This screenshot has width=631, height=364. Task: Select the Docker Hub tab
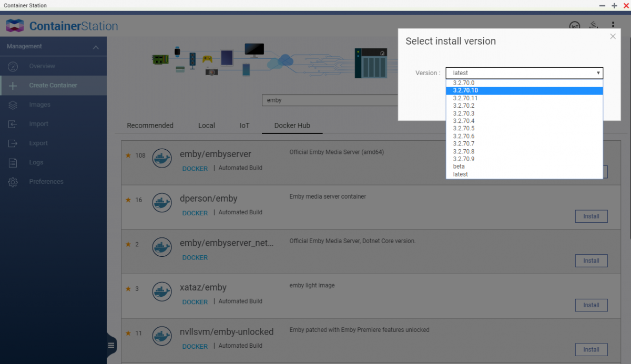(x=292, y=126)
